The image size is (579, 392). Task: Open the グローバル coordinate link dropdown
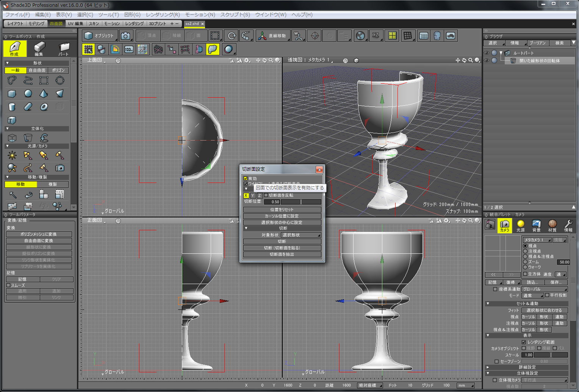click(x=545, y=289)
